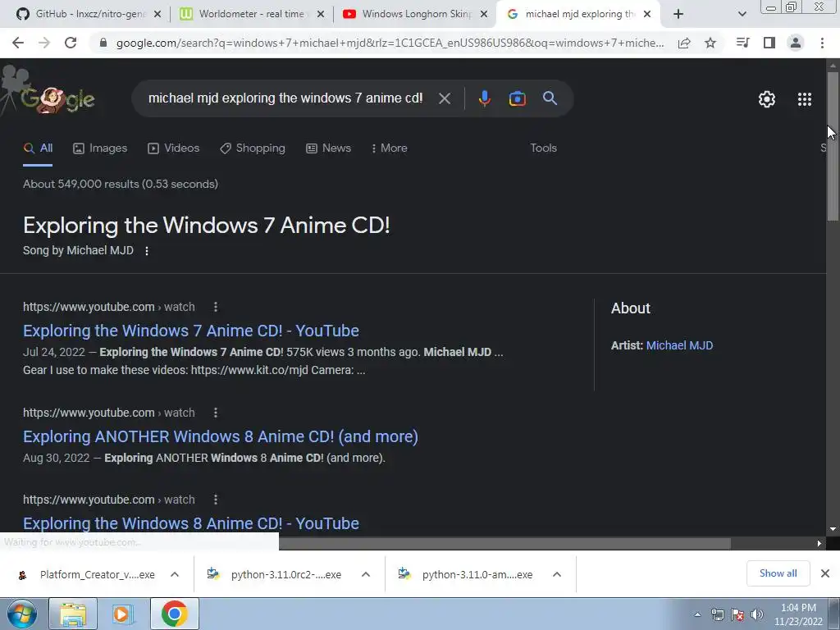Select the All results tab
The width and height of the screenshot is (840, 630).
pos(38,148)
